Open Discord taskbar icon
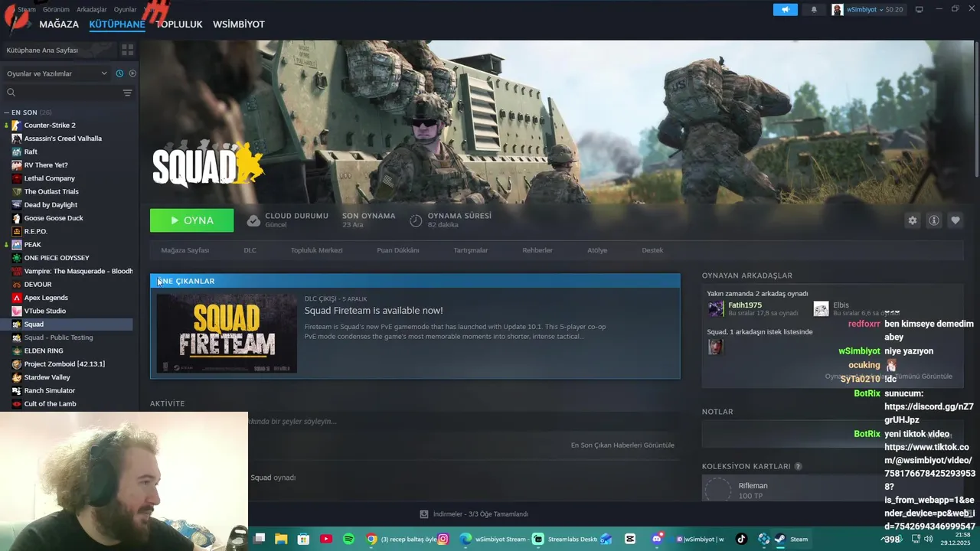Viewport: 980px width, 551px height. pyautogui.click(x=657, y=539)
